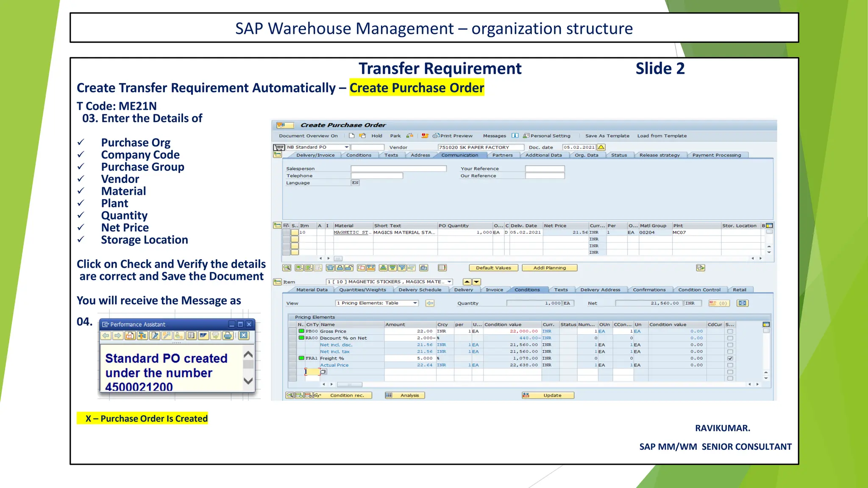Open the Material Data item tab
The height and width of the screenshot is (488, 868).
point(312,290)
